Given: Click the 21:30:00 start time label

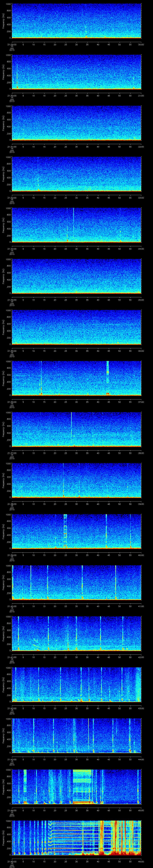Looking at the screenshot, I should pos(12,96).
